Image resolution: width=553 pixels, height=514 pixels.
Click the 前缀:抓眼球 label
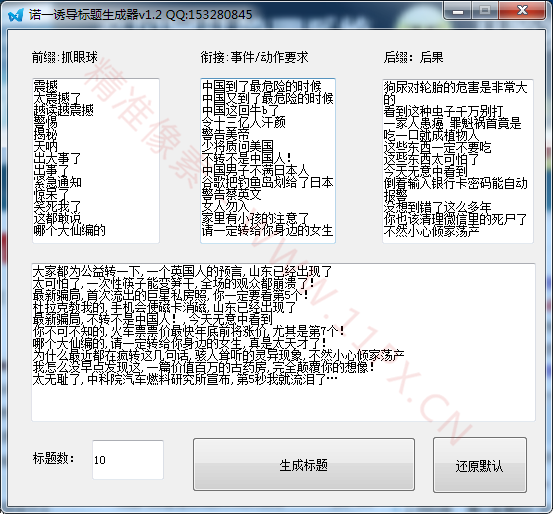point(65,57)
